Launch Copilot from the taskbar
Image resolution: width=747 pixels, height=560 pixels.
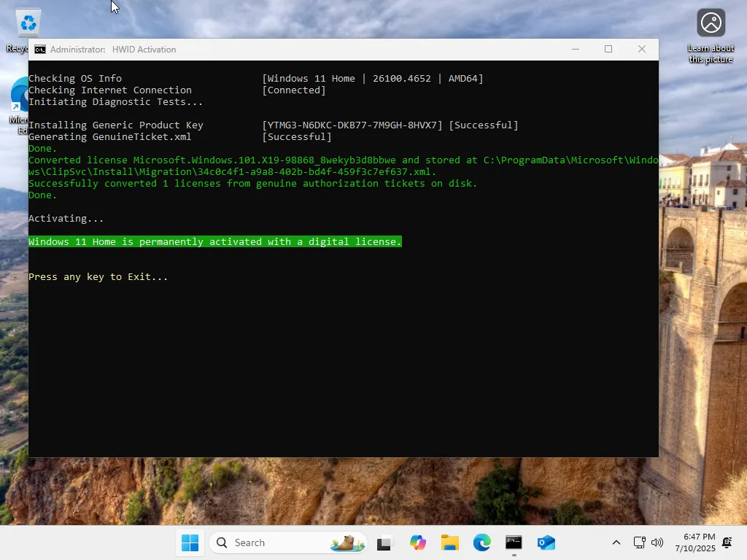click(x=417, y=542)
